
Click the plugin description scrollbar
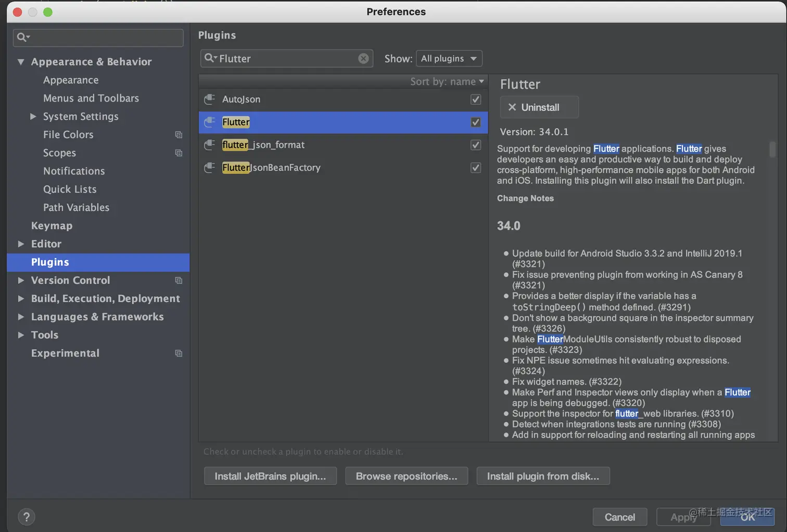pyautogui.click(x=772, y=149)
